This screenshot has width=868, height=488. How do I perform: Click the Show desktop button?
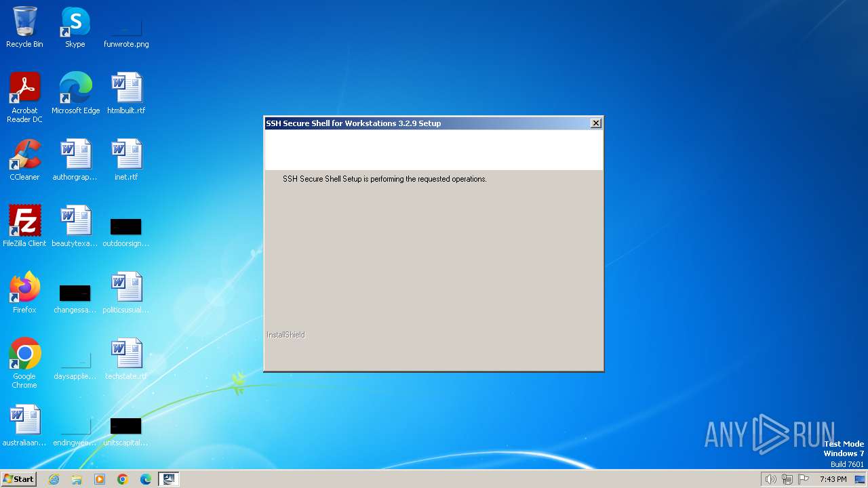click(861, 479)
